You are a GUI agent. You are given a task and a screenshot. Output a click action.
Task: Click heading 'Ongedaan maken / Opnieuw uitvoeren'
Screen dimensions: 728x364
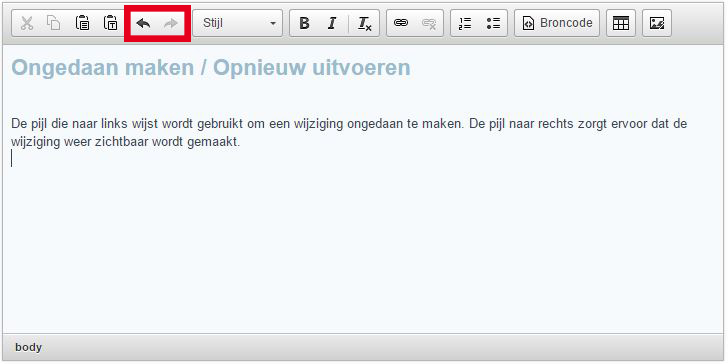[x=211, y=68]
